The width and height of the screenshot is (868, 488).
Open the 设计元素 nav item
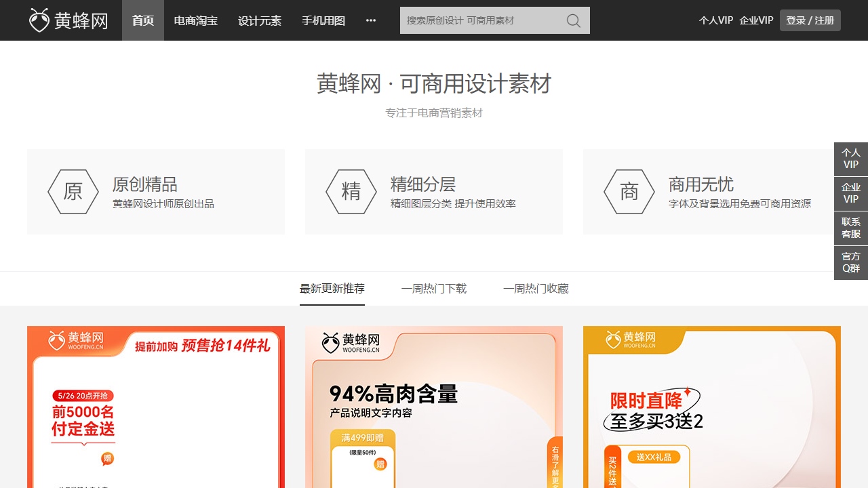[x=260, y=20]
